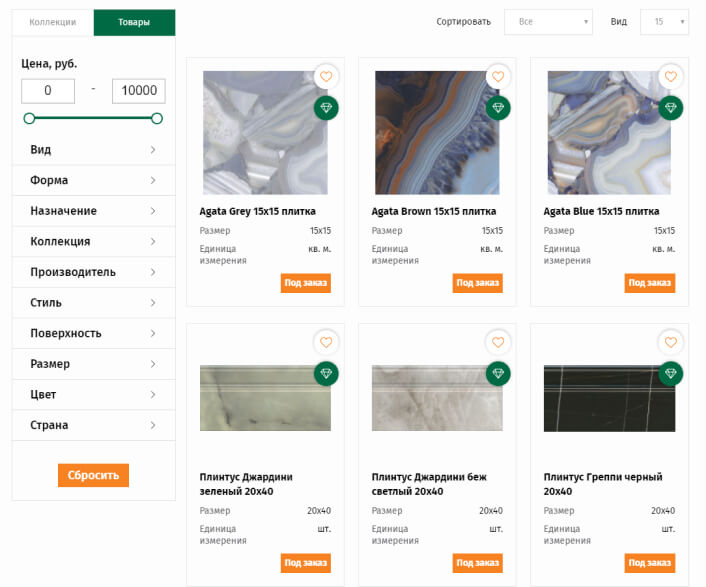
Task: Click Под заказ for Agata Blue tile
Action: tap(649, 283)
